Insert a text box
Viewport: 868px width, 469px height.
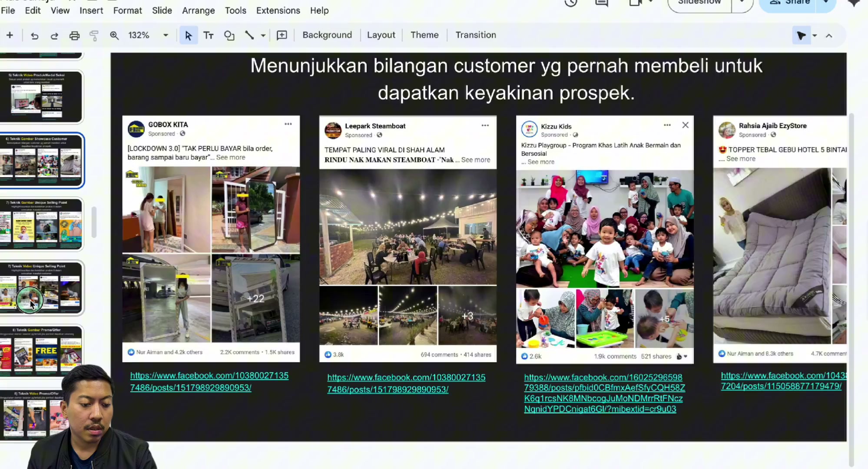pos(209,35)
